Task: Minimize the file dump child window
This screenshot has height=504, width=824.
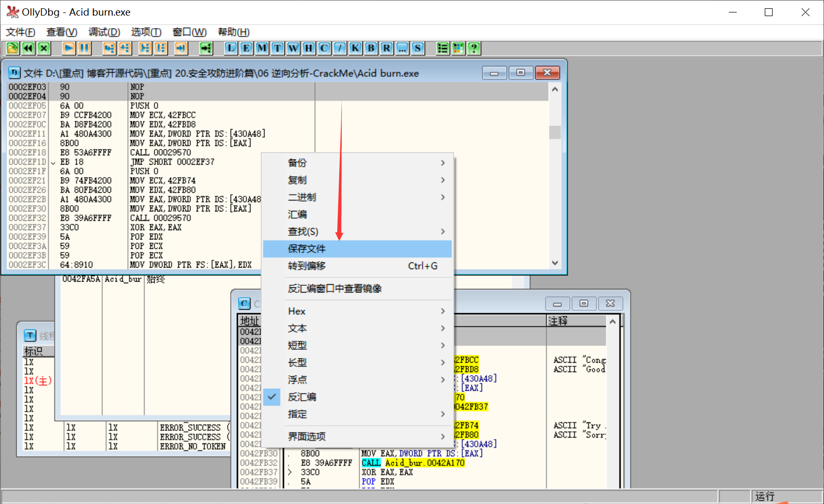Action: coord(494,73)
